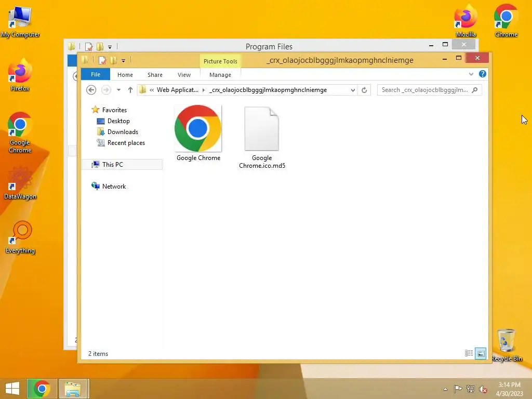Open the Manage ribbon tab
This screenshot has width=532, height=399.
tap(220, 75)
